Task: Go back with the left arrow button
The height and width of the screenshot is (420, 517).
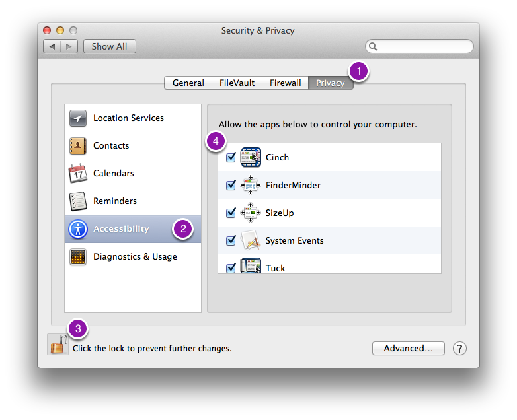Action: coord(52,46)
